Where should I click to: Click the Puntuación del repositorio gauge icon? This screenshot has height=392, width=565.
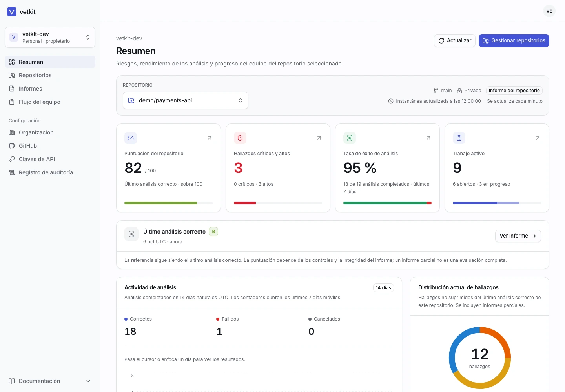point(131,138)
